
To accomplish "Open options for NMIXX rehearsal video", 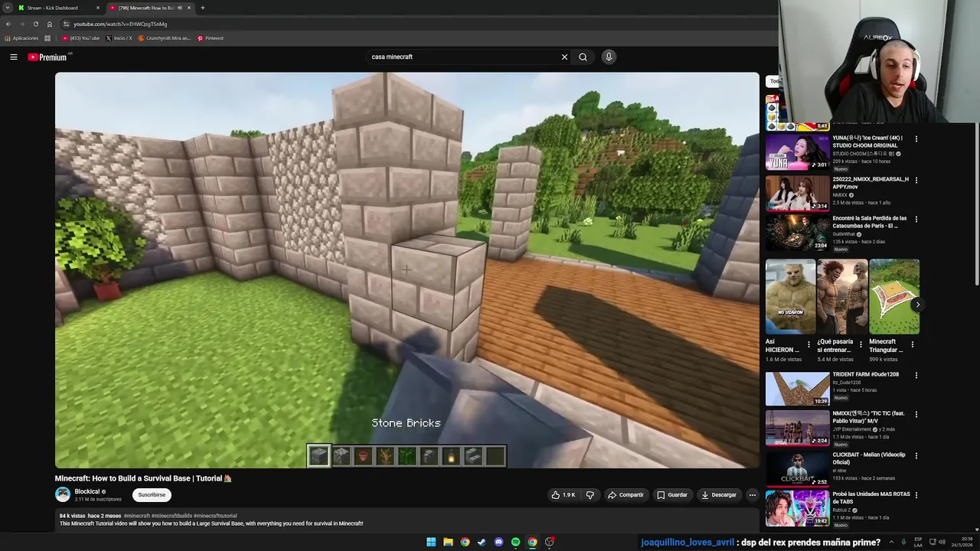I will point(916,181).
